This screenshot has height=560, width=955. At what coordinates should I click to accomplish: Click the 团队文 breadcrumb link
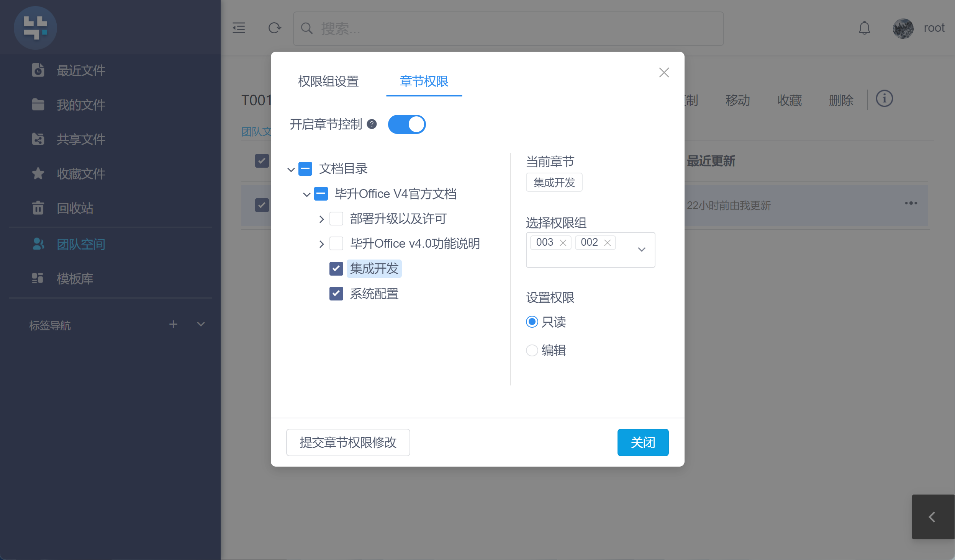pos(256,132)
